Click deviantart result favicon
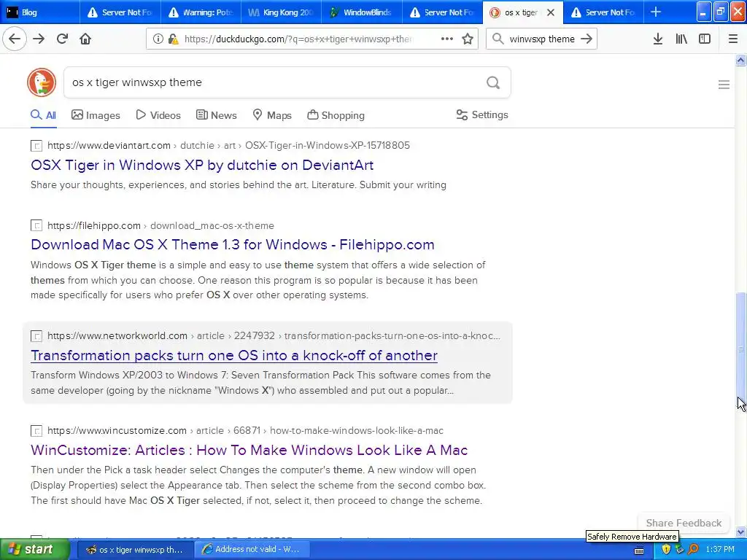747x560 pixels. coord(36,146)
